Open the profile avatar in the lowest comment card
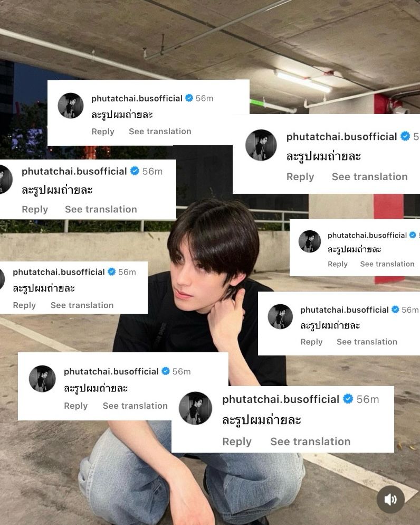The image size is (420, 525). 196,408
